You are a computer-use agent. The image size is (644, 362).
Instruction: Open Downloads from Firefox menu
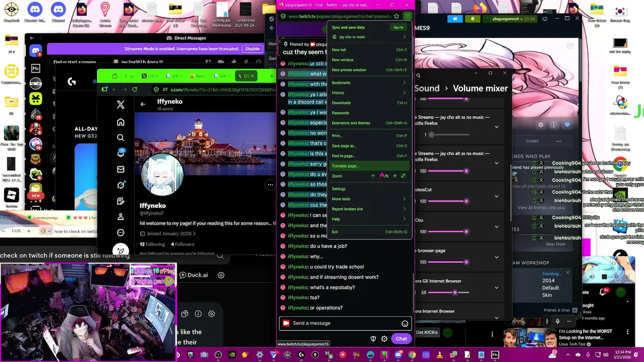click(369, 103)
